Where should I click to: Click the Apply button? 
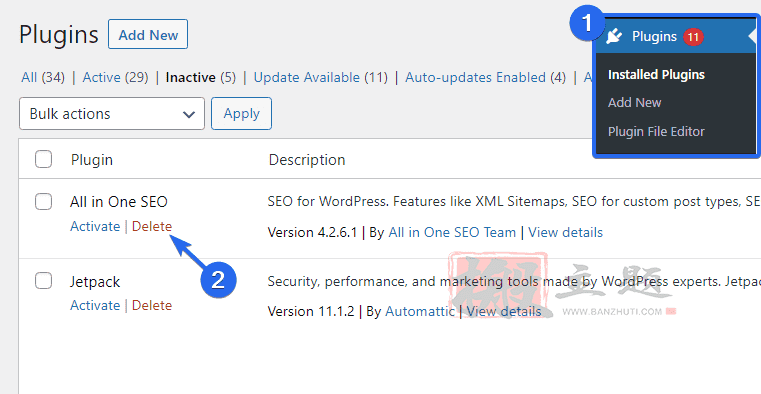[x=241, y=114]
